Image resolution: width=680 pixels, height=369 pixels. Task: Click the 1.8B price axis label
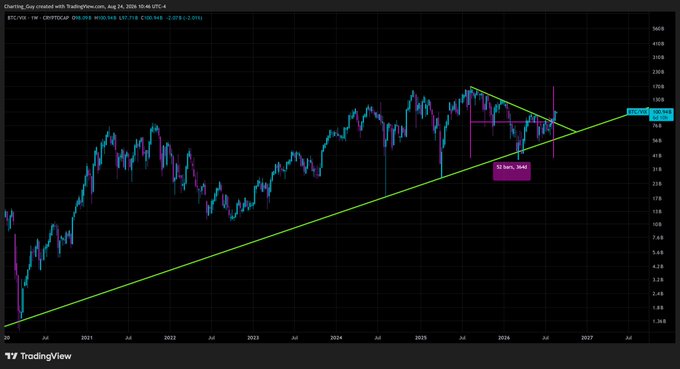(x=657, y=308)
